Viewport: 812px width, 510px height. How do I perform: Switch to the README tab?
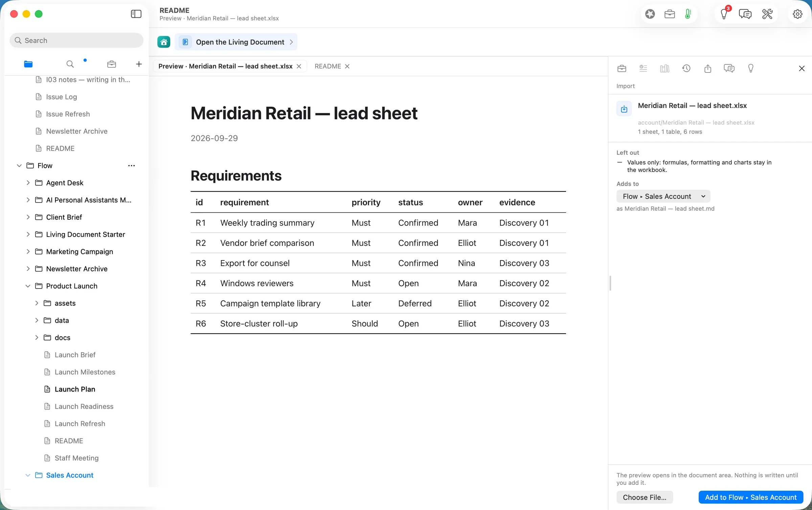[328, 66]
